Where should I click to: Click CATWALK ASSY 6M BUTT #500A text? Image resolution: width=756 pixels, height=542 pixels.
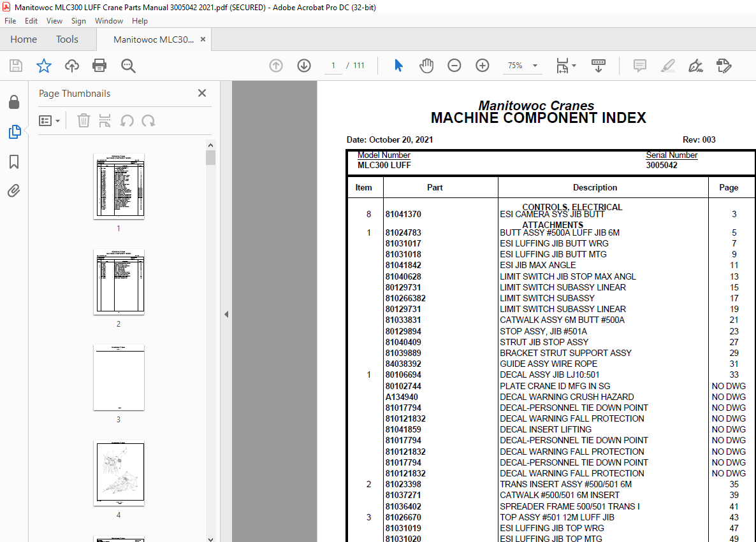(562, 320)
